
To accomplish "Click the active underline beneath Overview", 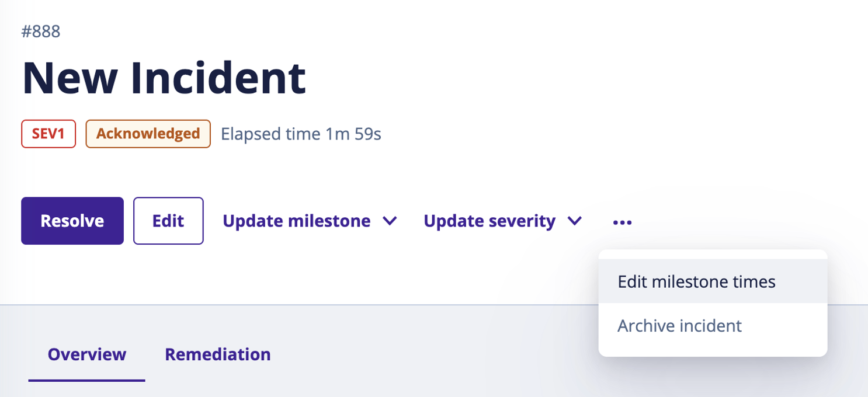I will (86, 381).
